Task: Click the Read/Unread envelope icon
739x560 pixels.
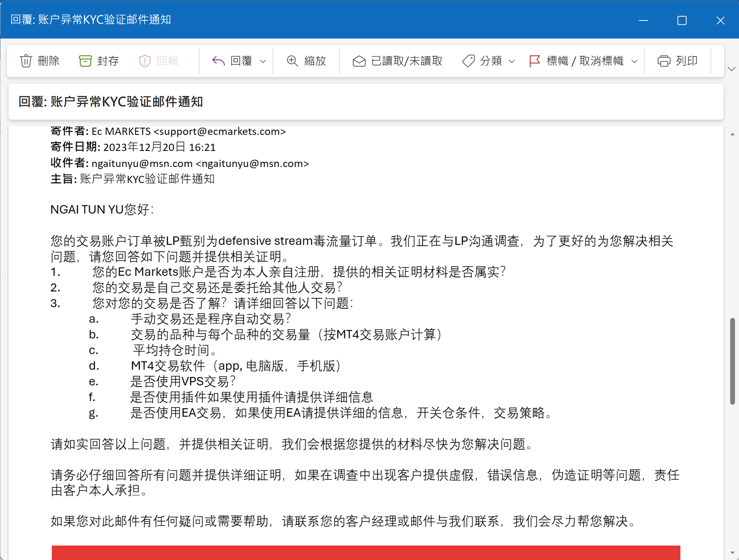Action: click(359, 61)
